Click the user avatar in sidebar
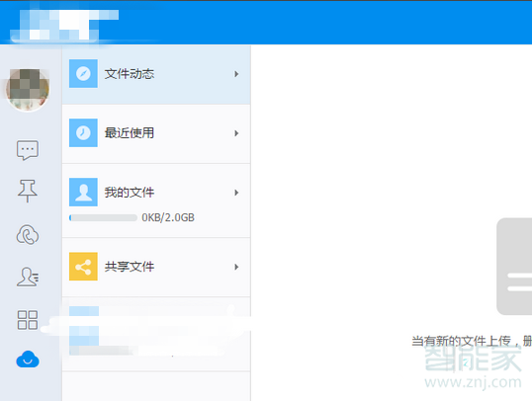 28,90
